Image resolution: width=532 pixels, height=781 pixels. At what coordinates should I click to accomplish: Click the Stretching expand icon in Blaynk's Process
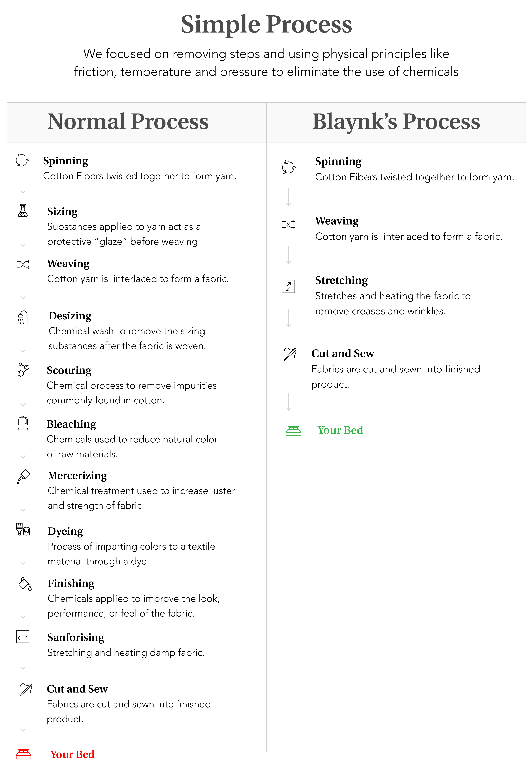(288, 286)
